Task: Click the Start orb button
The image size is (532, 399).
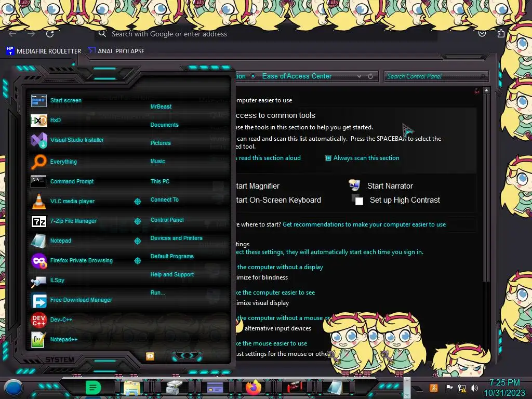Action: coord(14,388)
